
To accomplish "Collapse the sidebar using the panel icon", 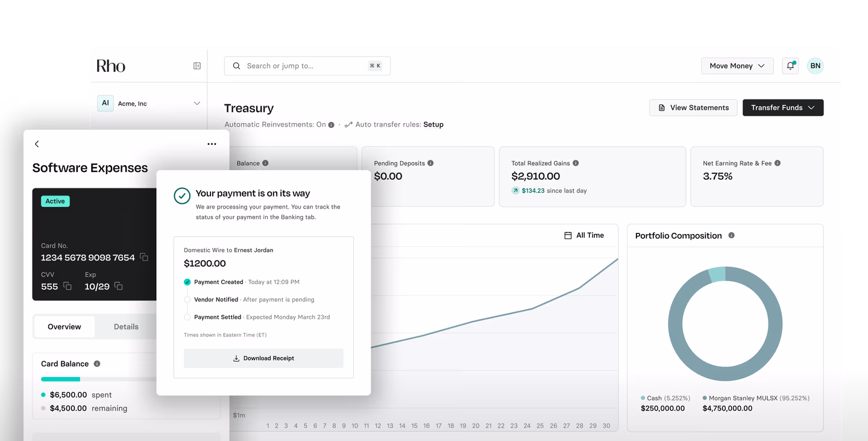I will pyautogui.click(x=197, y=65).
